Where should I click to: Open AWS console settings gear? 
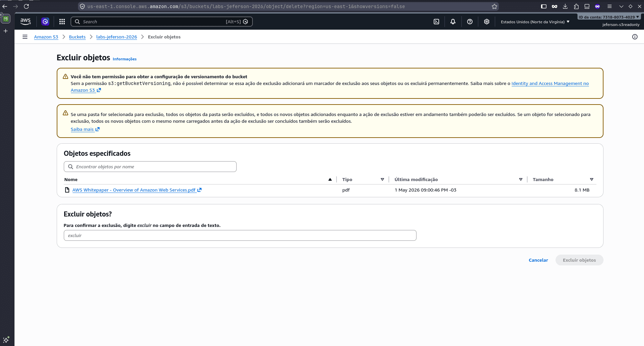point(487,22)
